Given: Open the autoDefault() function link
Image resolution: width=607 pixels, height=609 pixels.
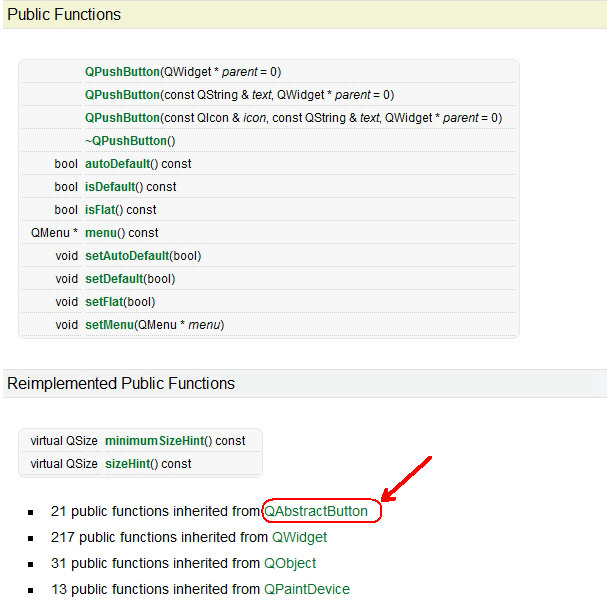Looking at the screenshot, I should click(x=118, y=164).
